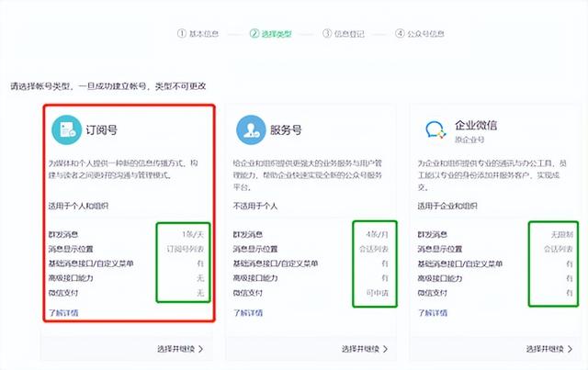The width and height of the screenshot is (588, 370).
Task: Open 了解详情 link under 企业微信
Action: [x=433, y=313]
